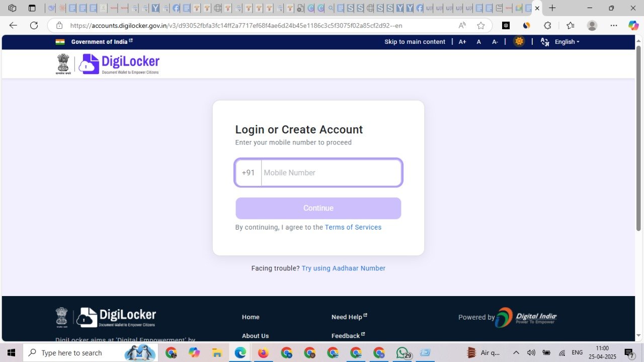The width and height of the screenshot is (644, 362).
Task: Open the footer Feedback link
Action: (x=348, y=336)
